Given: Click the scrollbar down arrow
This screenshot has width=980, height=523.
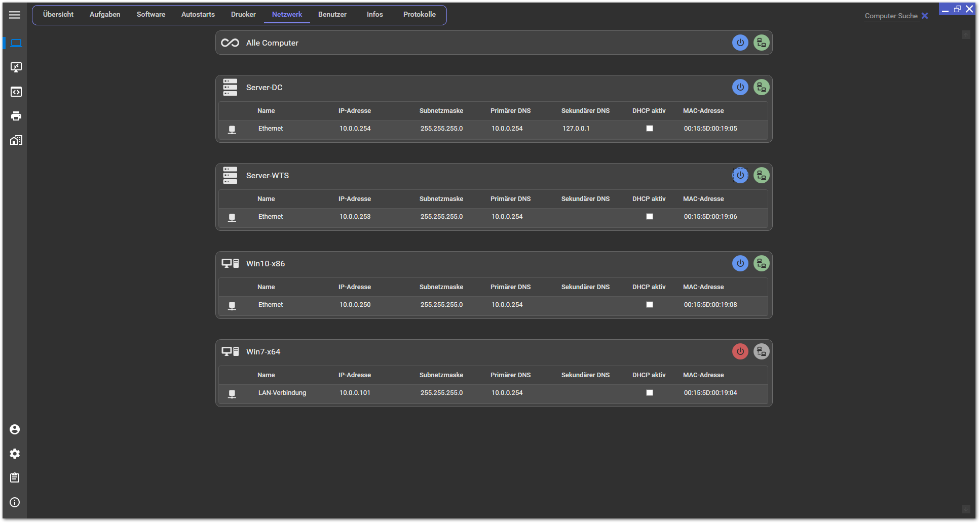Looking at the screenshot, I should coord(966,509).
